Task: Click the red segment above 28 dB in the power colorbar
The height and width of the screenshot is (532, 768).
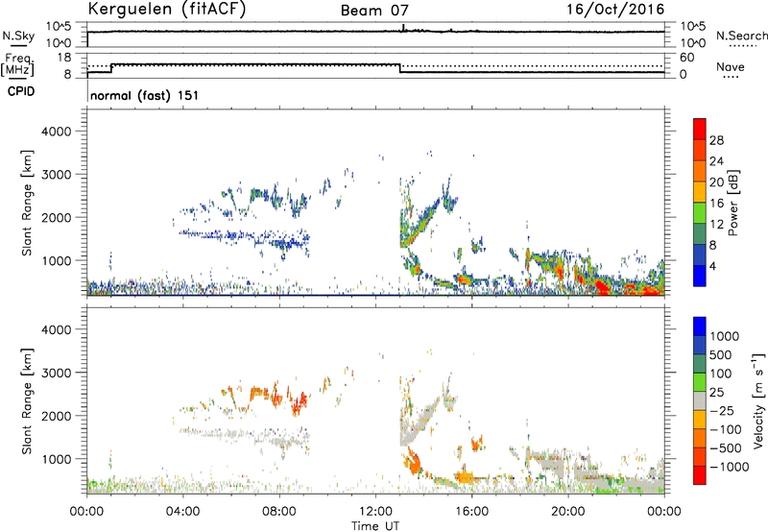Action: (x=700, y=129)
